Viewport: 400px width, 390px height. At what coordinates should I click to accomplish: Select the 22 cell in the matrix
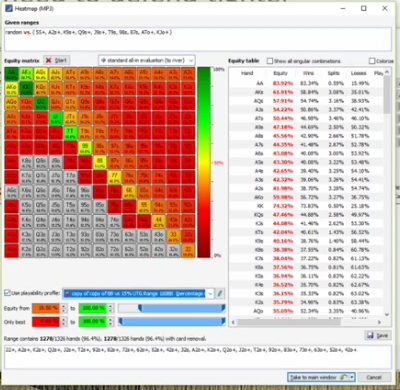(x=188, y=251)
